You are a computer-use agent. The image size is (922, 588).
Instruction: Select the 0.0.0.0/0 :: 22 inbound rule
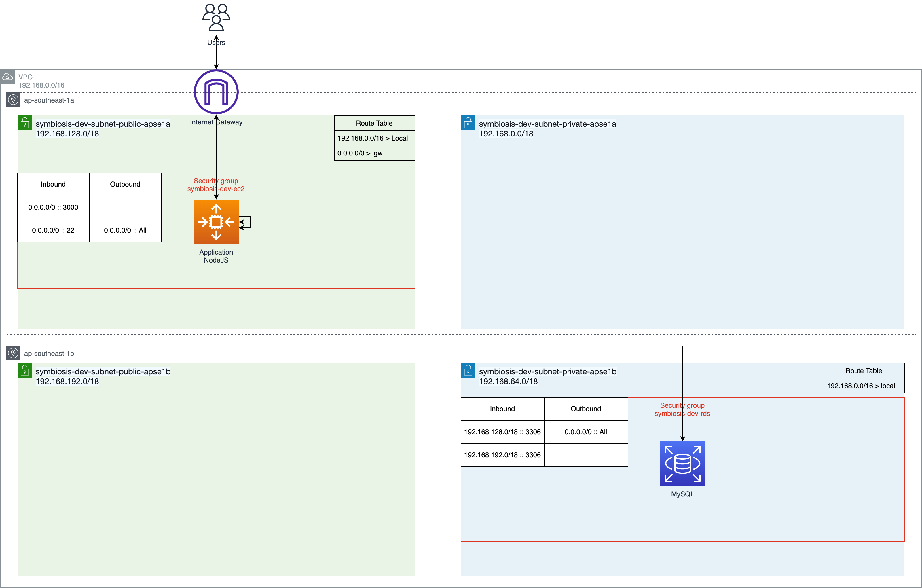[53, 230]
